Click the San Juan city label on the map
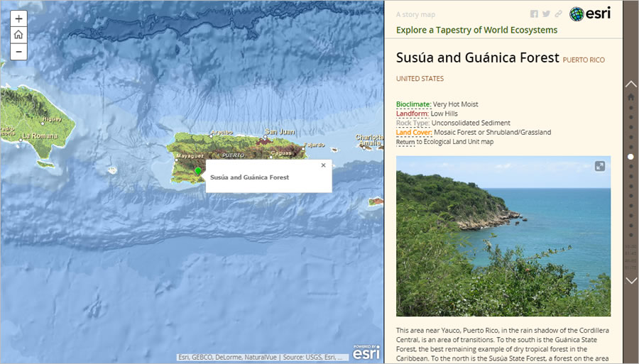The image size is (639, 364). point(280,131)
